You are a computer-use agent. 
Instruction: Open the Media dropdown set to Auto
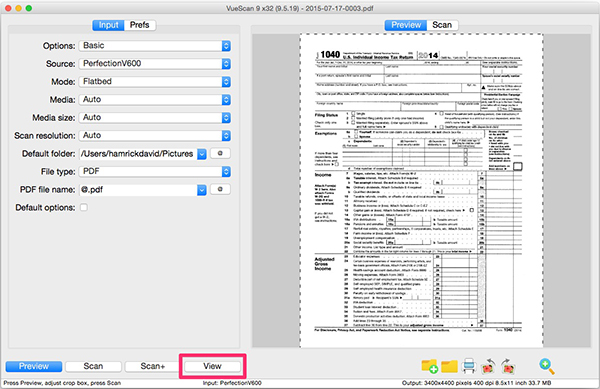pos(155,99)
